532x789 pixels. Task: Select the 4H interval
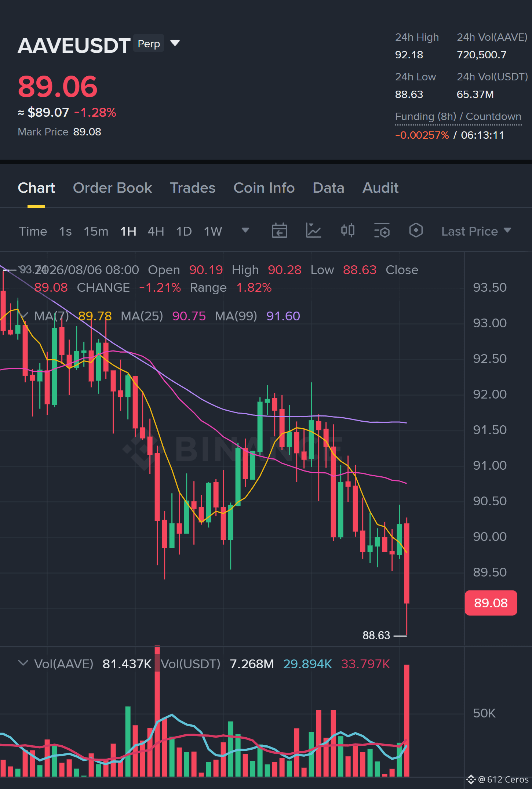click(x=156, y=231)
